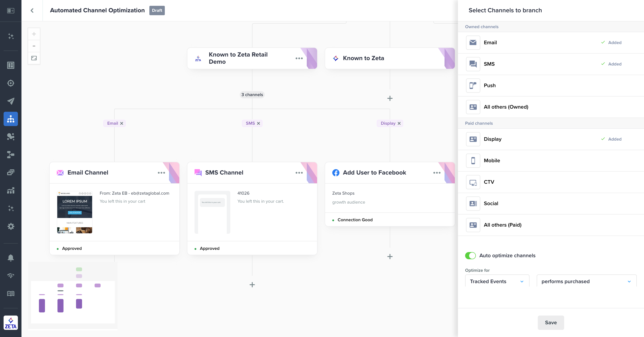Click the back arrow beside the title
The width and height of the screenshot is (644, 337).
click(x=32, y=11)
